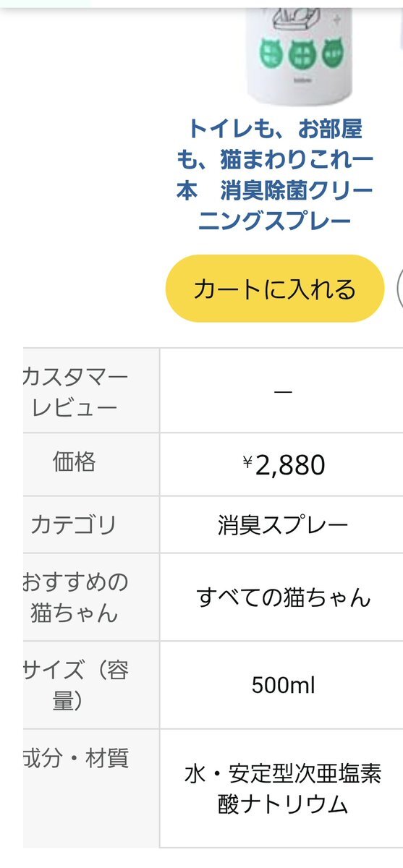Select the 価格 row label

[x=74, y=461]
